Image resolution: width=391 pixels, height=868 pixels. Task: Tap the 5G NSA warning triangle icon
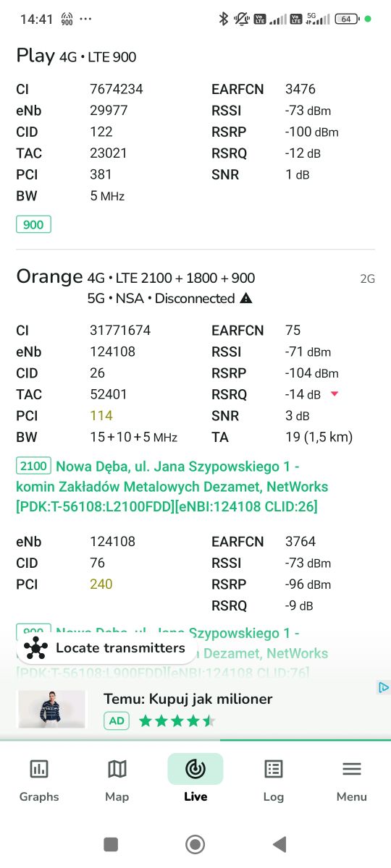point(246,298)
